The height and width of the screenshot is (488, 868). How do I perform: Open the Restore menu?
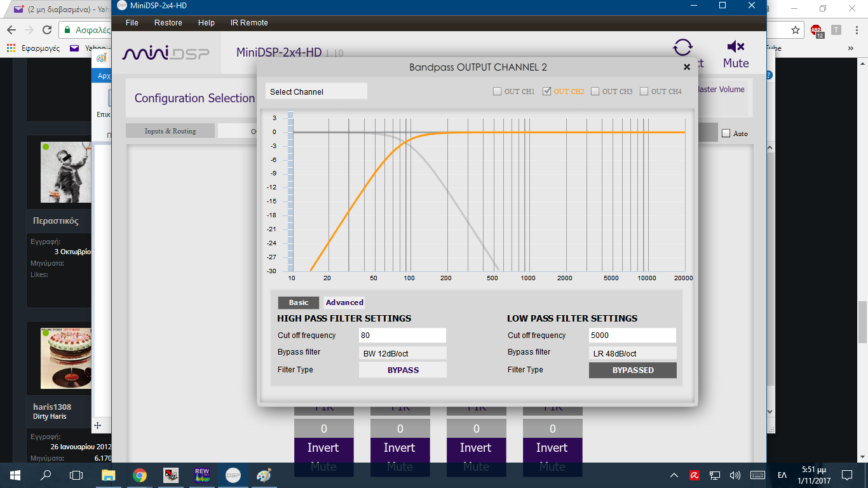168,23
